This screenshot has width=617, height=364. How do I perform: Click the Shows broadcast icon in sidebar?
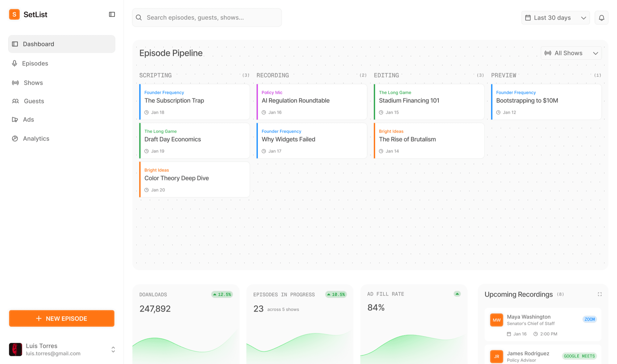pyautogui.click(x=15, y=83)
